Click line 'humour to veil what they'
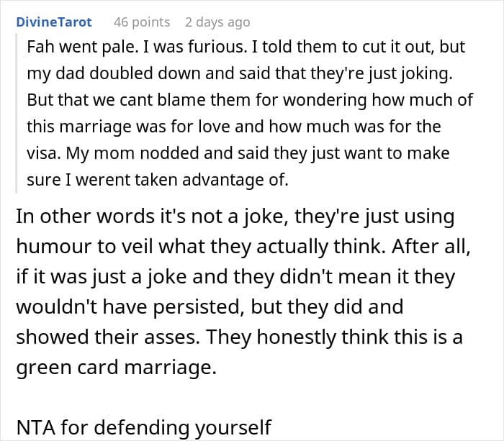 243,247
